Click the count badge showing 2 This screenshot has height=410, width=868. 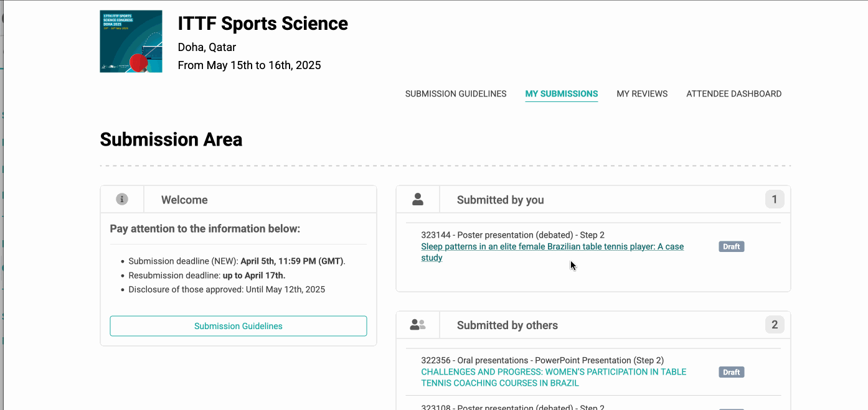click(775, 325)
